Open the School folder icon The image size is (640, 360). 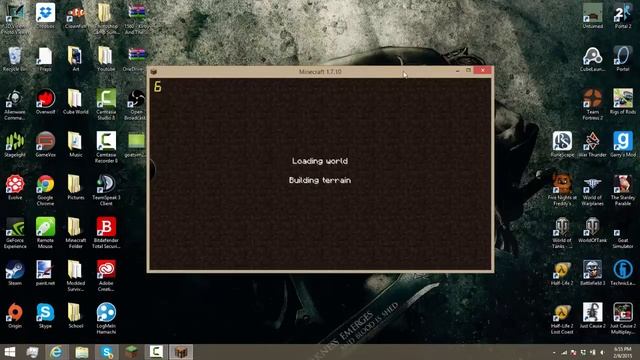click(x=76, y=316)
